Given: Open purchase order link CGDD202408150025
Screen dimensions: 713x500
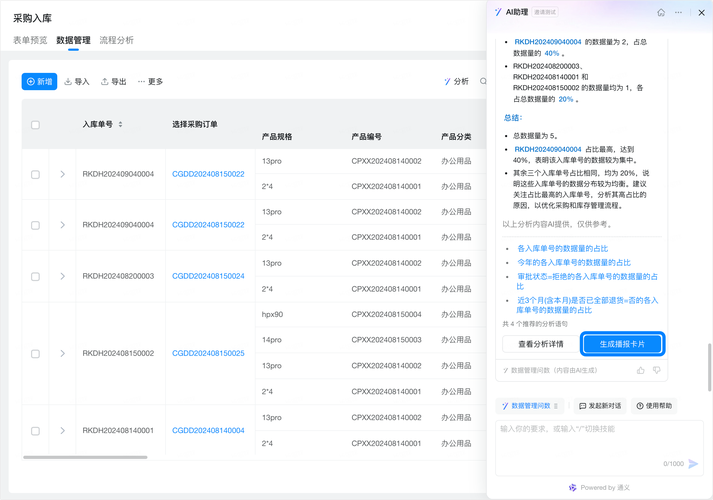Looking at the screenshot, I should [x=208, y=354].
